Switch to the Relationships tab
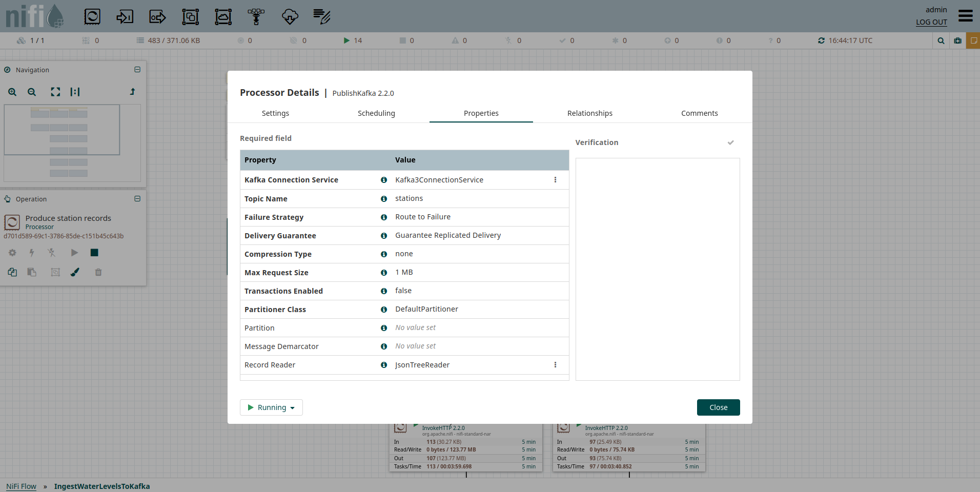Viewport: 980px width, 492px height. point(589,113)
